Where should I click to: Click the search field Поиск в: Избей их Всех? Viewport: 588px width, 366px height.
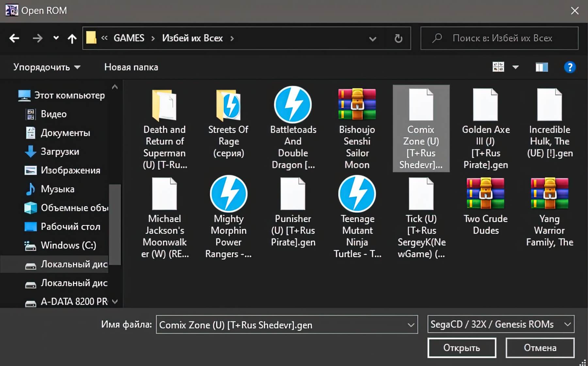pos(499,38)
